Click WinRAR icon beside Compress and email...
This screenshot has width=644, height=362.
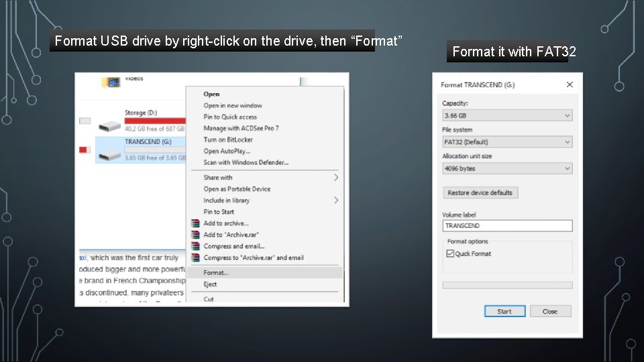coord(195,246)
